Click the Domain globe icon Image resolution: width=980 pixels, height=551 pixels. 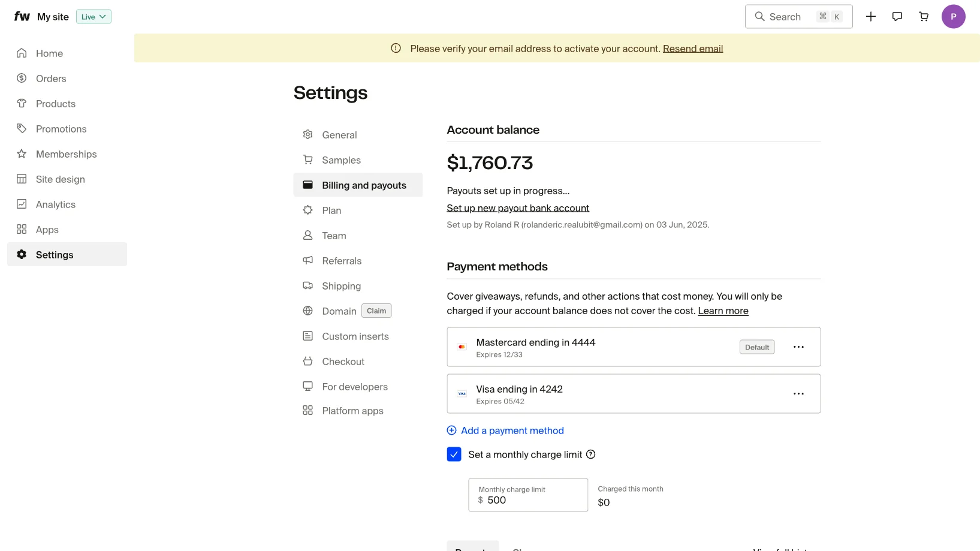pyautogui.click(x=307, y=311)
